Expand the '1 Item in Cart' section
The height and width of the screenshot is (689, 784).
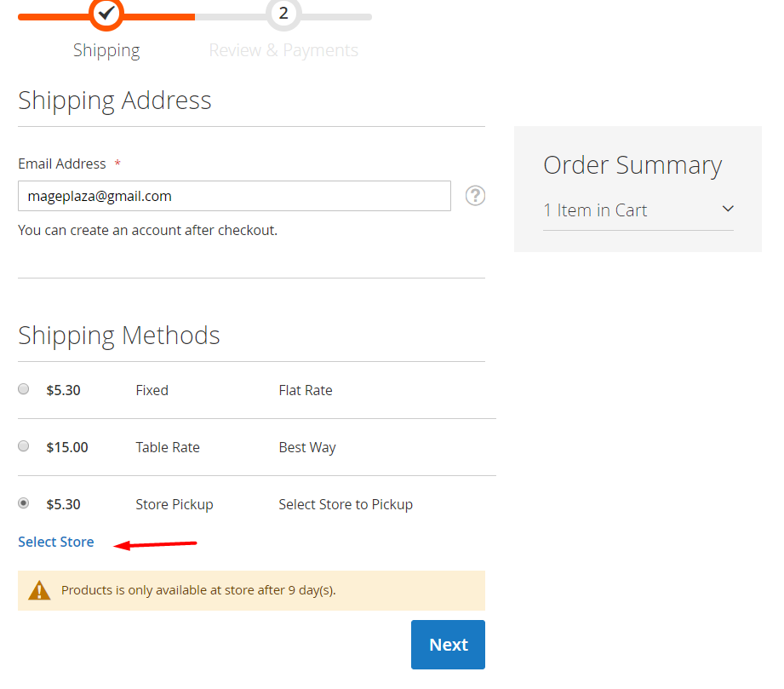pos(595,210)
